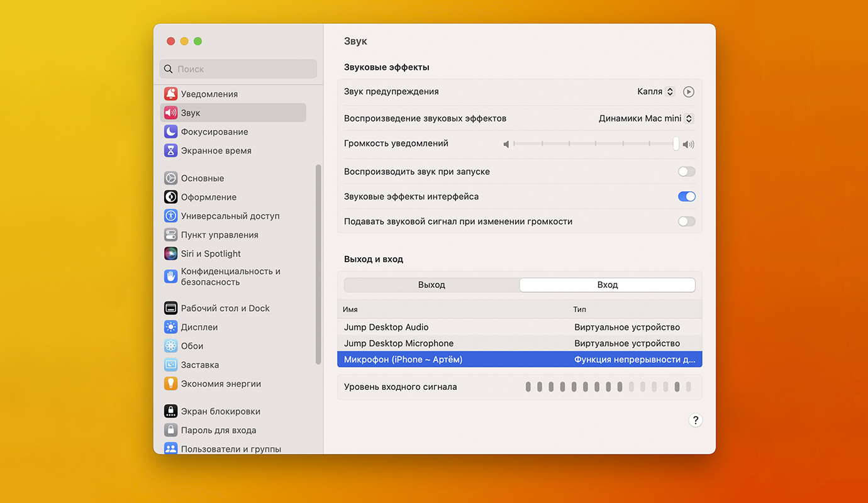Open Фокусирование settings label
Screen dimensions: 868x503
tap(214, 131)
